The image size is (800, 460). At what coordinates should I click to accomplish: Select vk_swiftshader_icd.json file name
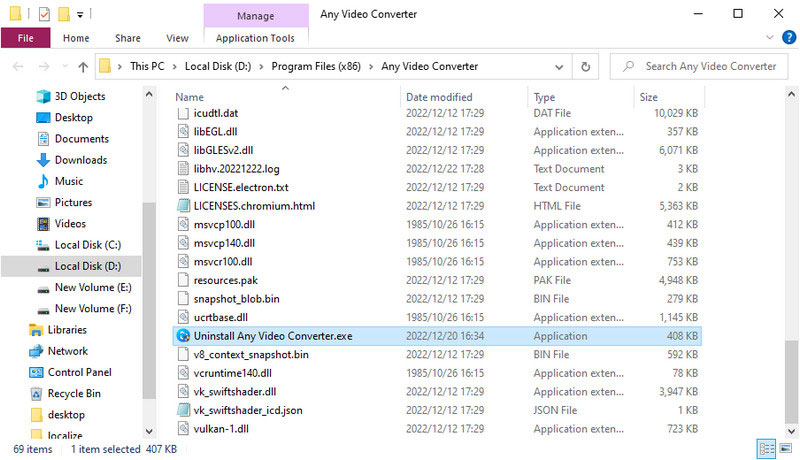pyautogui.click(x=248, y=411)
